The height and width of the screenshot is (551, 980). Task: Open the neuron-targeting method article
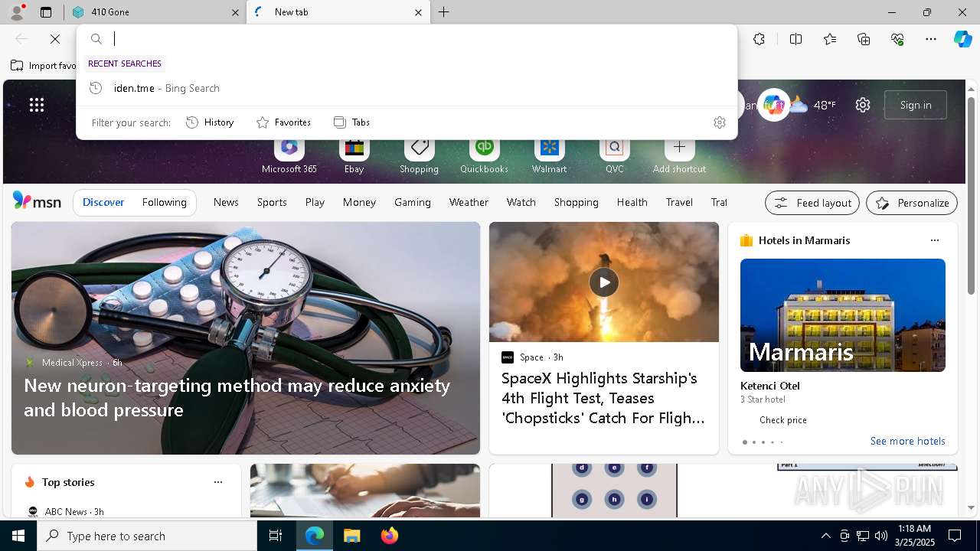237,397
